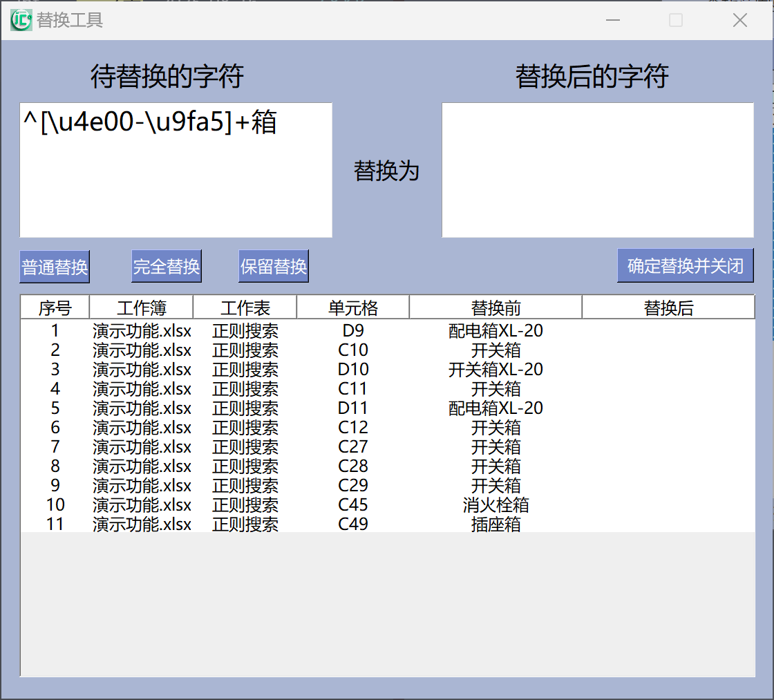
Task: Select row 11 containing 插座箱
Action: pos(387,524)
